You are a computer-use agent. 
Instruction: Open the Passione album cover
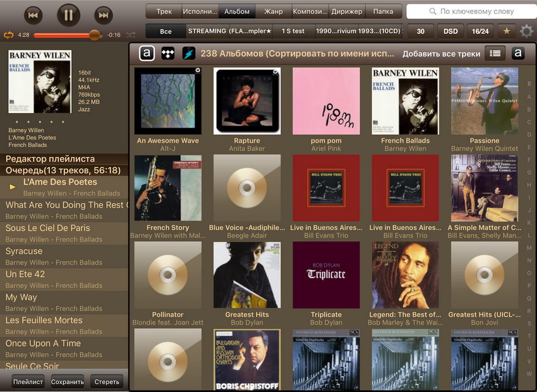(485, 101)
